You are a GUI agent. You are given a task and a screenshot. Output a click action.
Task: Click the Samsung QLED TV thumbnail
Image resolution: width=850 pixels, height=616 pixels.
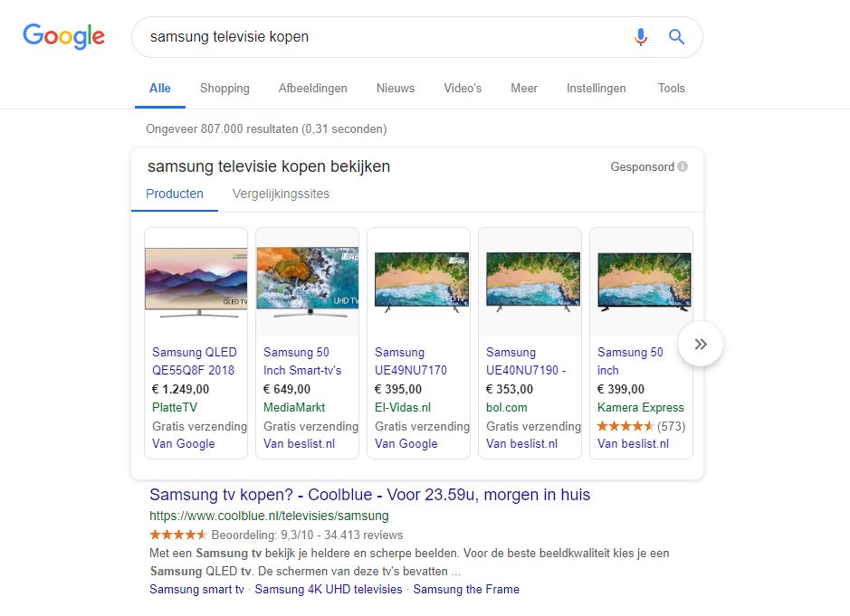tap(196, 282)
